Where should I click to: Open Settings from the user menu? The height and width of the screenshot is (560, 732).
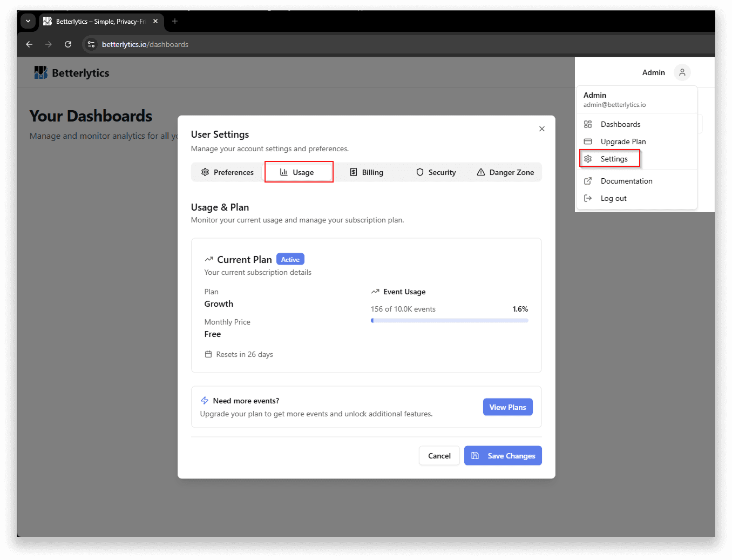pos(637,159)
